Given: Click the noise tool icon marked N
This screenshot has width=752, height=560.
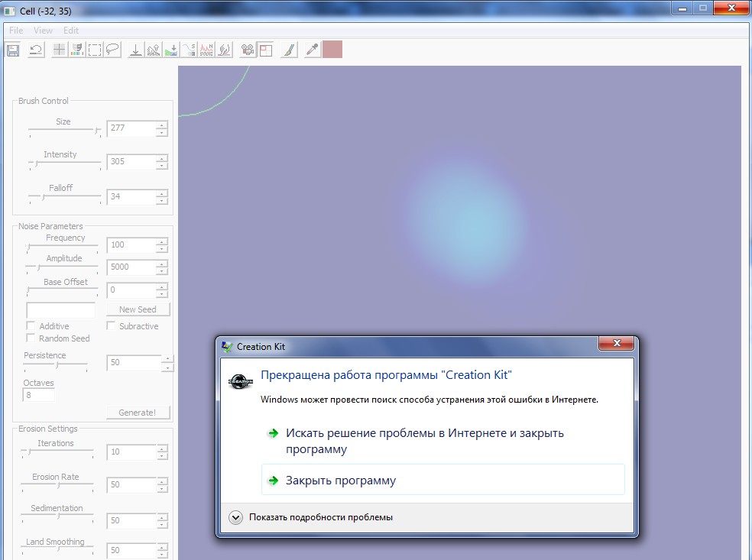Looking at the screenshot, I should [206, 50].
